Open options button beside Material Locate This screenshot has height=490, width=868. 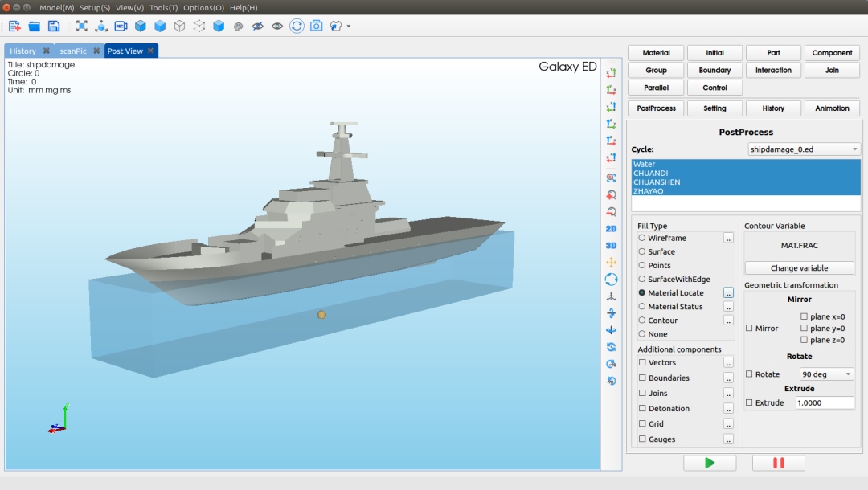click(728, 293)
